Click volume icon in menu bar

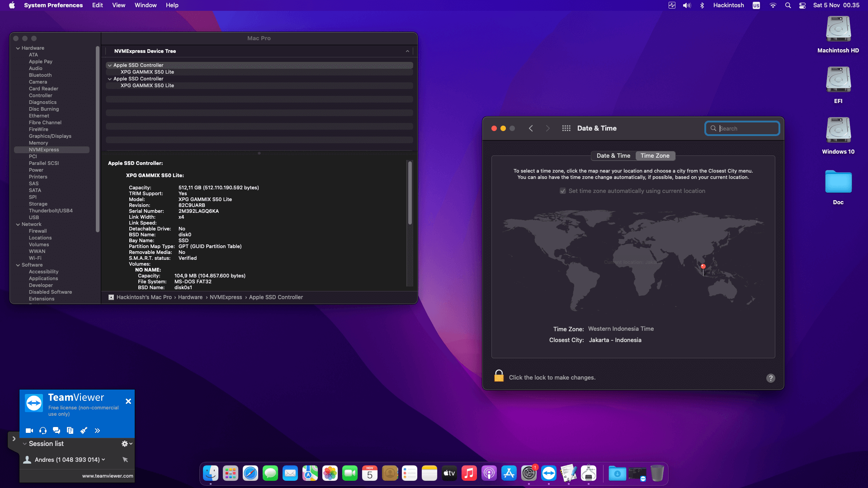click(687, 5)
